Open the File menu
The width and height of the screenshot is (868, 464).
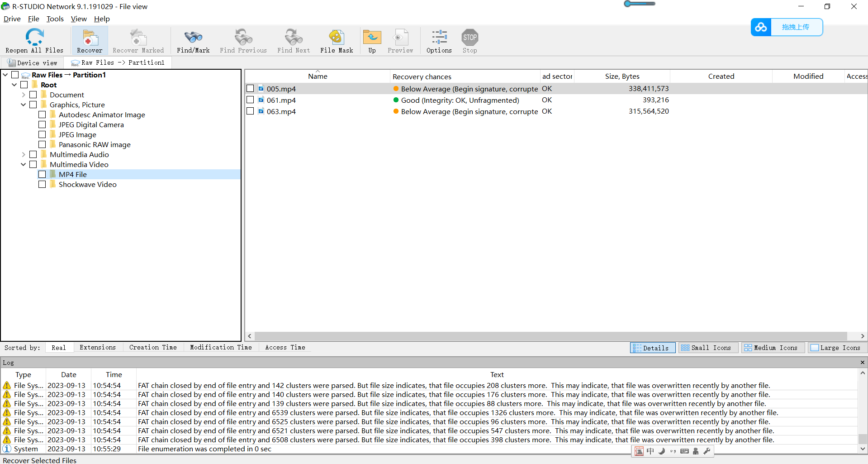tap(33, 19)
